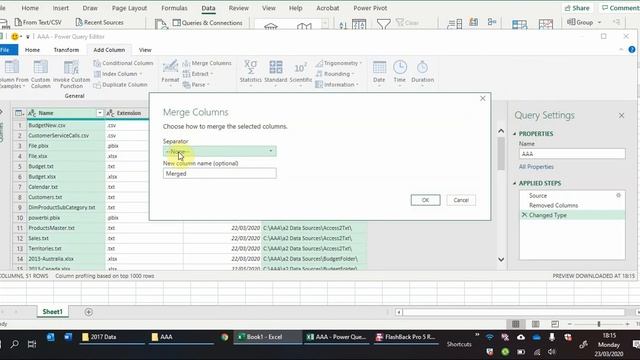Open the Separator dropdown in Merge Columns

[x=220, y=151]
